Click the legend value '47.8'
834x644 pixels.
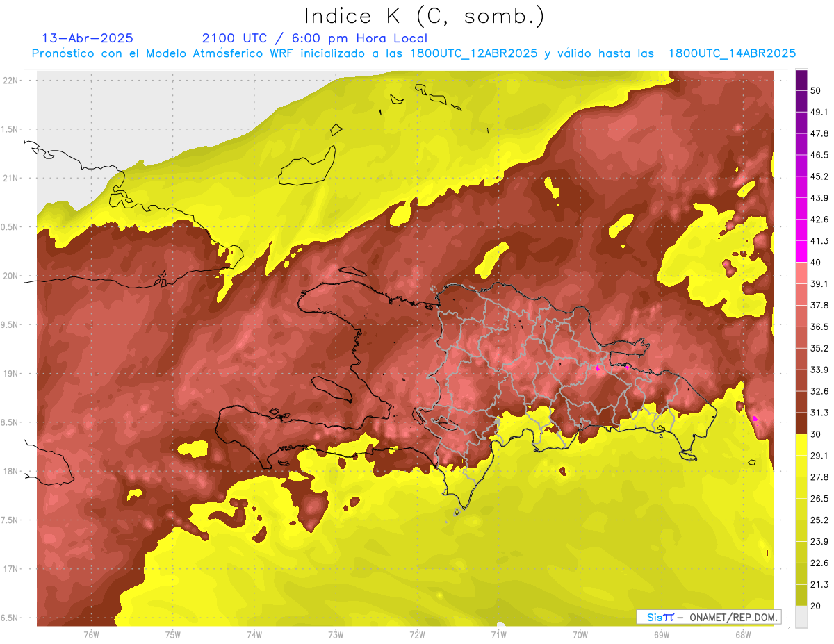coord(819,133)
